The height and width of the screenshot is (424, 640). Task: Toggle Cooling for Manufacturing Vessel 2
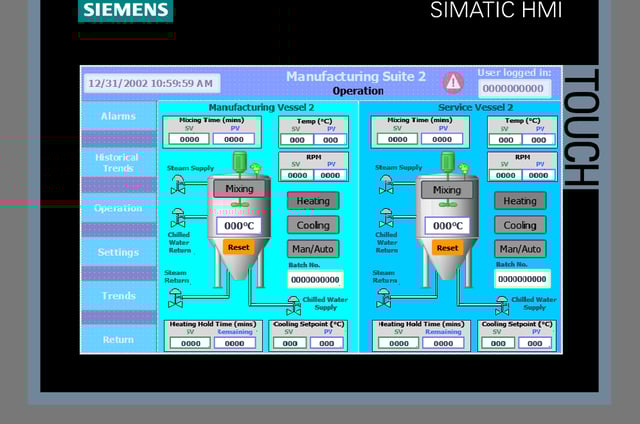pyautogui.click(x=313, y=225)
